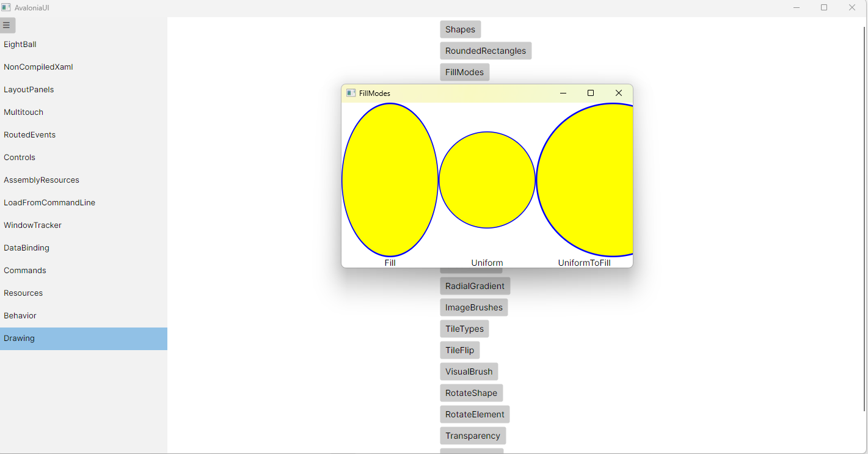
Task: Open the Behavior sample
Action: pos(84,316)
